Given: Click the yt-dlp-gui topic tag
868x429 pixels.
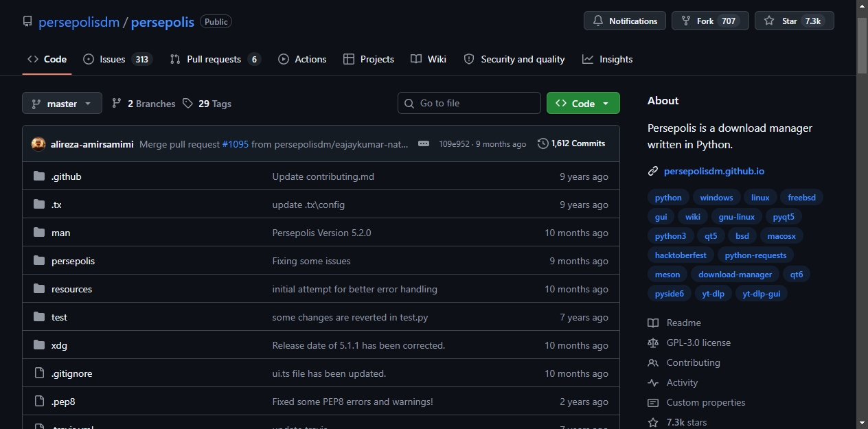Looking at the screenshot, I should click(x=762, y=294).
